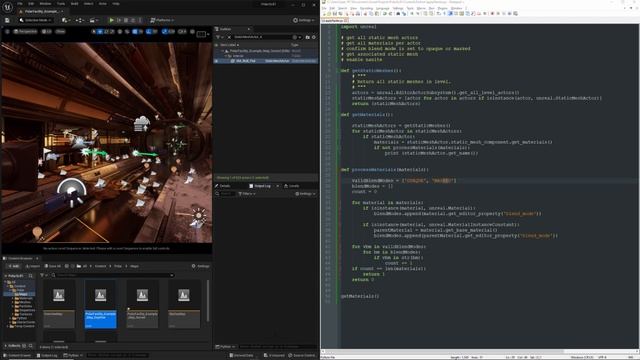Clear the Outliner search text
The width and height of the screenshot is (640, 360).
tap(229, 37)
